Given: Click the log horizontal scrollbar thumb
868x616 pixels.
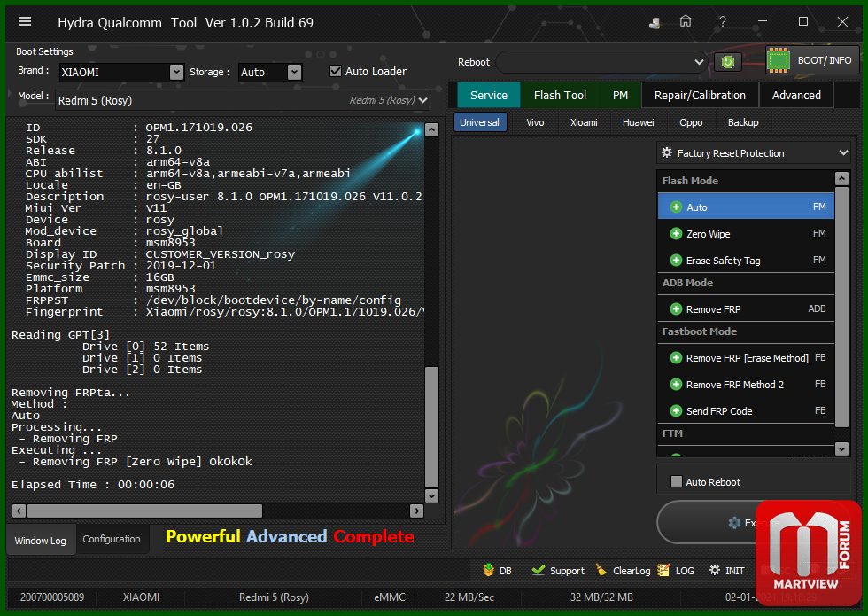Looking at the screenshot, I should [x=144, y=511].
